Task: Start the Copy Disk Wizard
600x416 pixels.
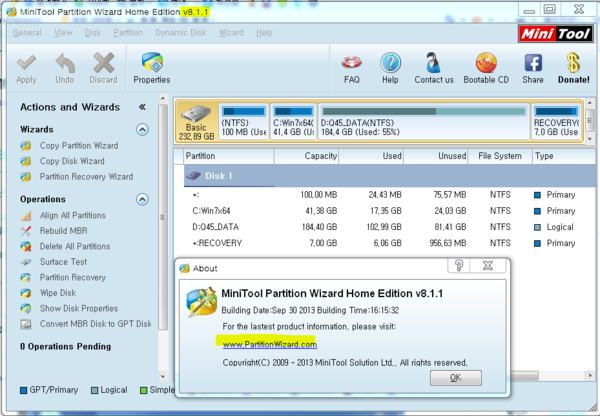Action: [x=72, y=161]
